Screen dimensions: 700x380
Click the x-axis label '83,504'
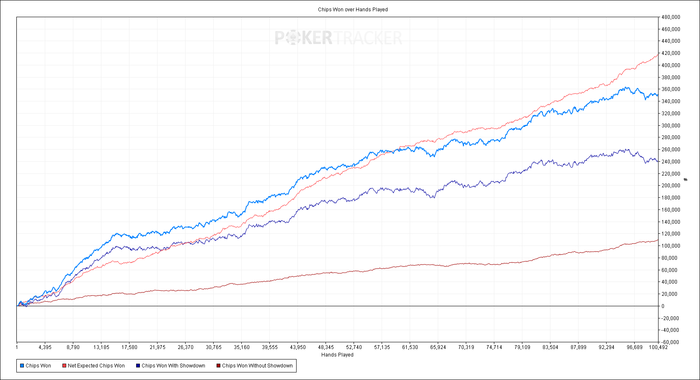pyautogui.click(x=550, y=347)
